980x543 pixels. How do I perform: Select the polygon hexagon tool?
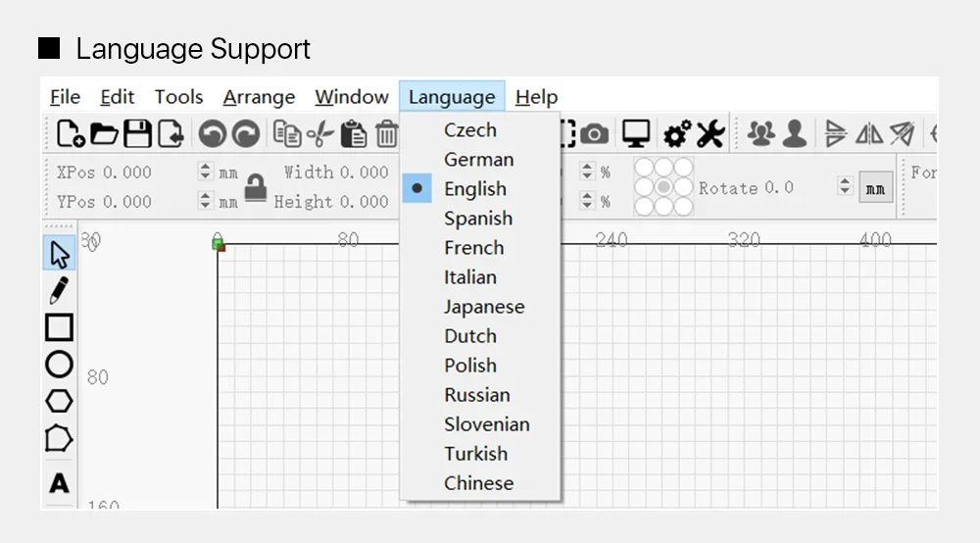tap(59, 401)
